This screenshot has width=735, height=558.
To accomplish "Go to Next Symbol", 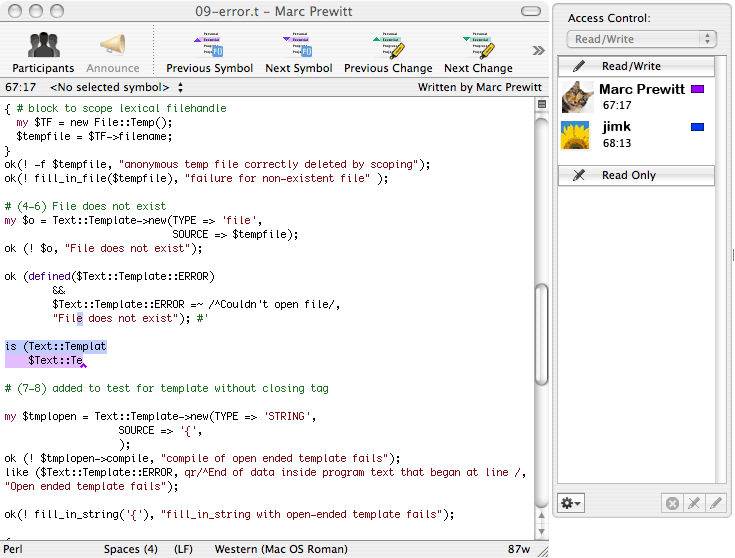I will (298, 46).
